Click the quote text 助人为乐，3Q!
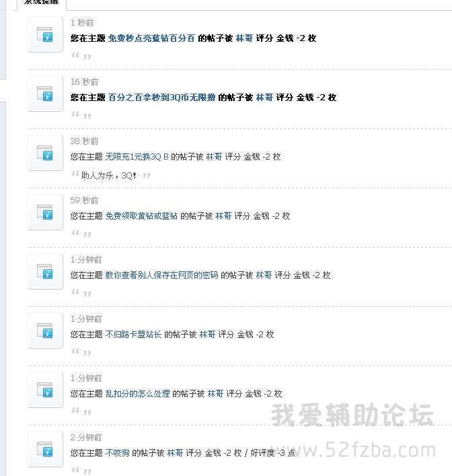Viewport: 452px width, 476px height. pos(109,176)
